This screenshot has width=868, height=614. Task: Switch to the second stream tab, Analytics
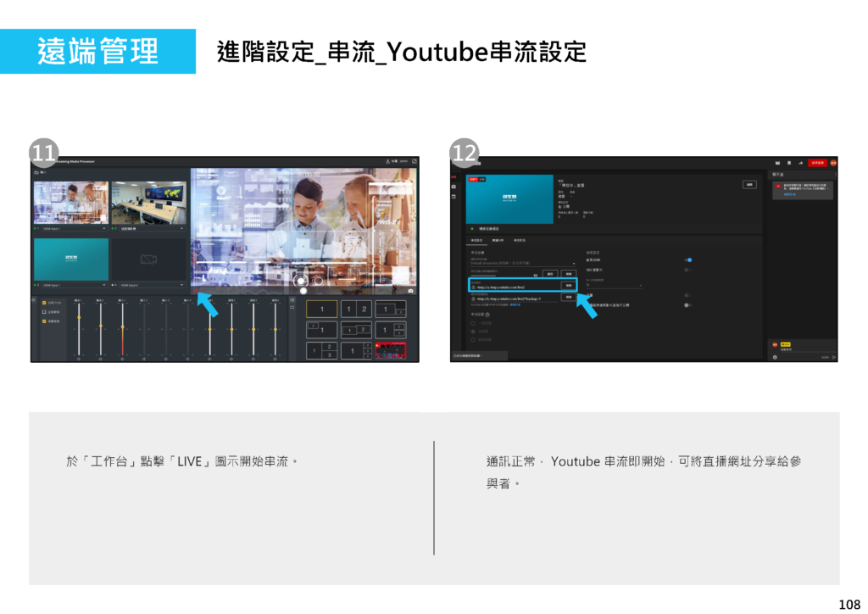[497, 241]
